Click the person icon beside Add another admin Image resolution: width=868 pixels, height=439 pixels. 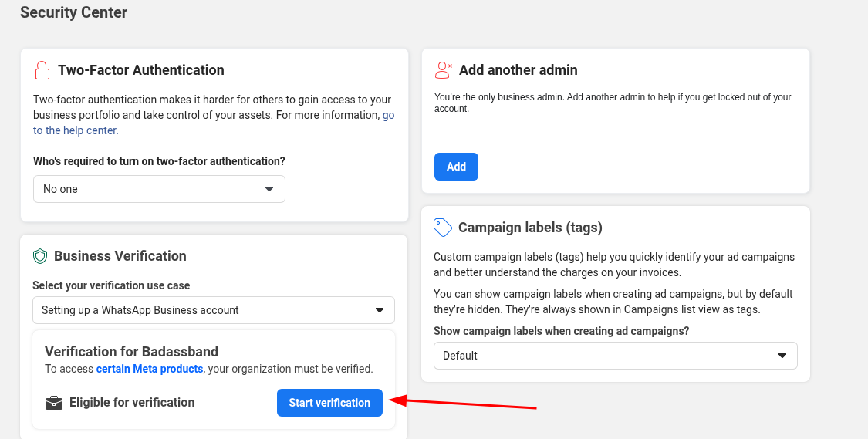click(x=443, y=70)
